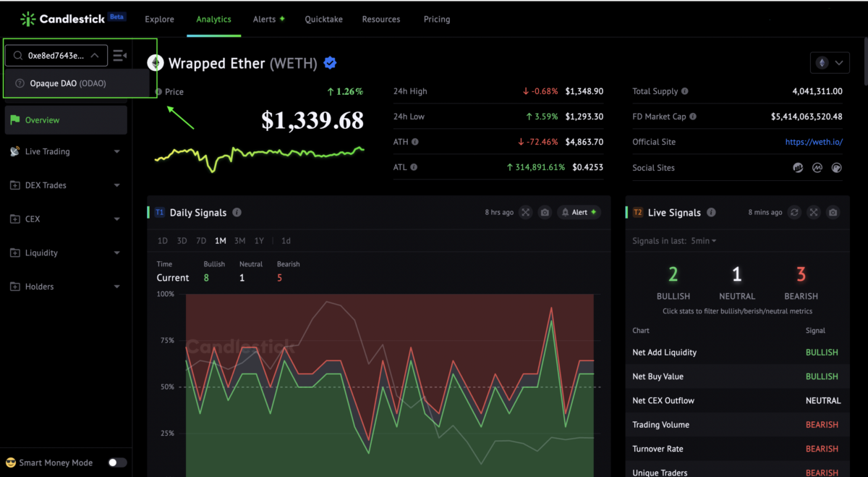Filter live signals by Bearish count
The width and height of the screenshot is (868, 477).
coord(801,283)
